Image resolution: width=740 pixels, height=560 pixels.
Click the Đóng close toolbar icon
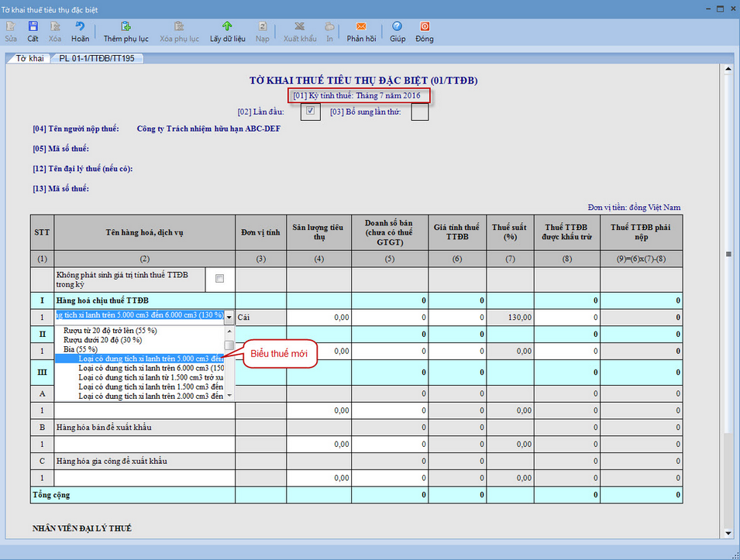pyautogui.click(x=425, y=26)
